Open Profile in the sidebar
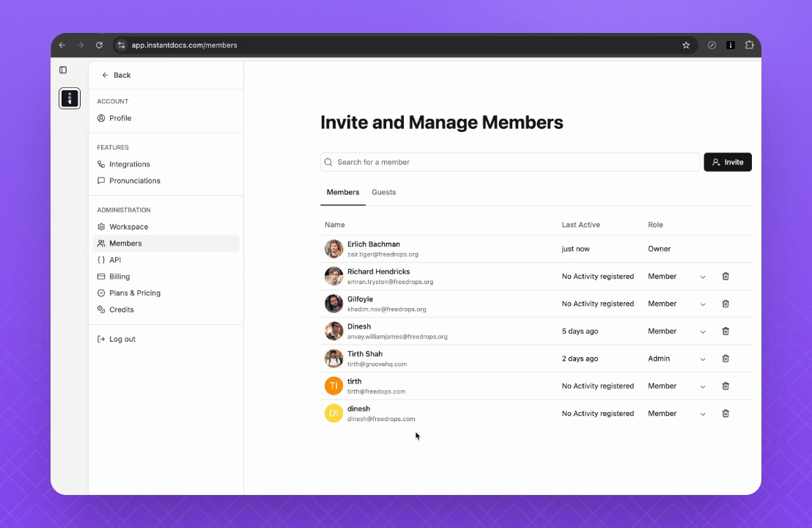The image size is (812, 528). (x=166, y=118)
